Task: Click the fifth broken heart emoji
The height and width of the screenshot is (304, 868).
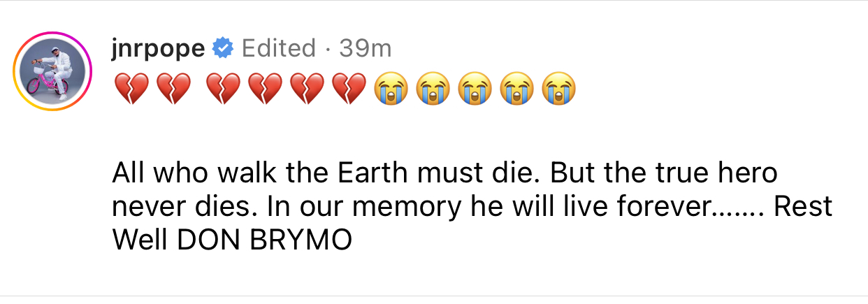Action: 306,89
